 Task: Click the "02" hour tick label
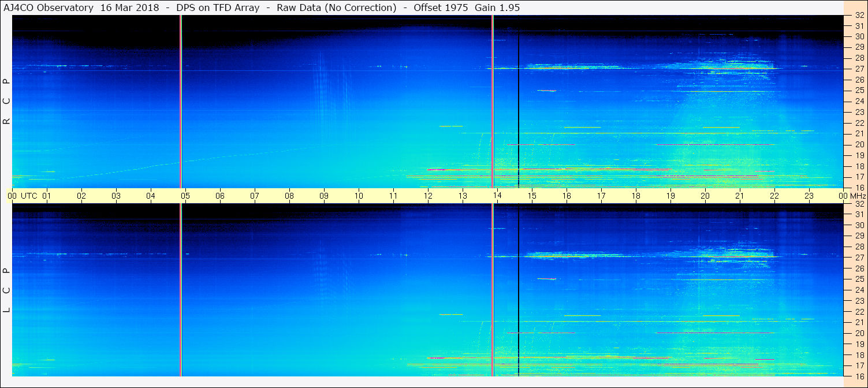pyautogui.click(x=81, y=196)
